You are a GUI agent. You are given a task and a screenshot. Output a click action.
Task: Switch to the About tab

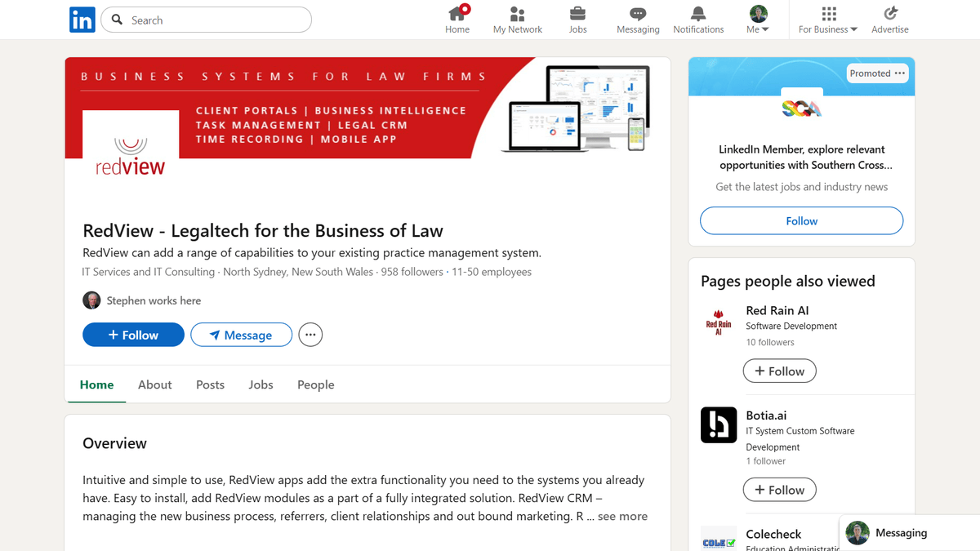coord(155,384)
